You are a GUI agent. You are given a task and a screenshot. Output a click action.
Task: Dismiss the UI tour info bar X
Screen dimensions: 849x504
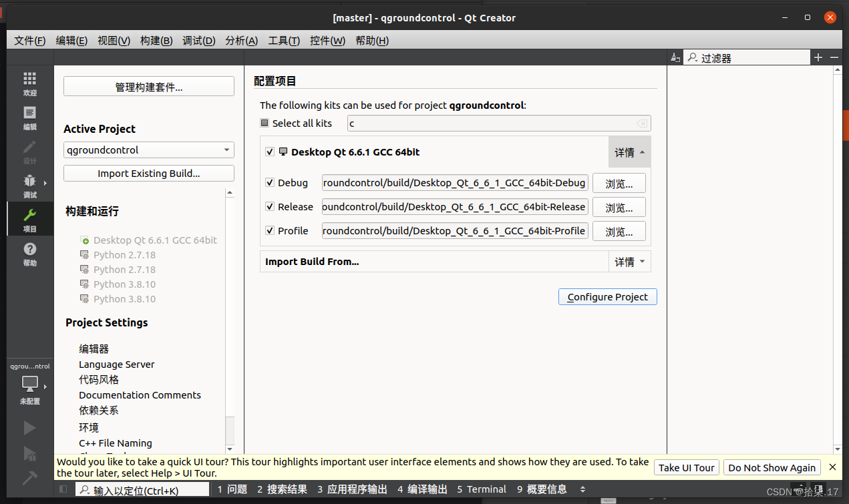pyautogui.click(x=832, y=467)
